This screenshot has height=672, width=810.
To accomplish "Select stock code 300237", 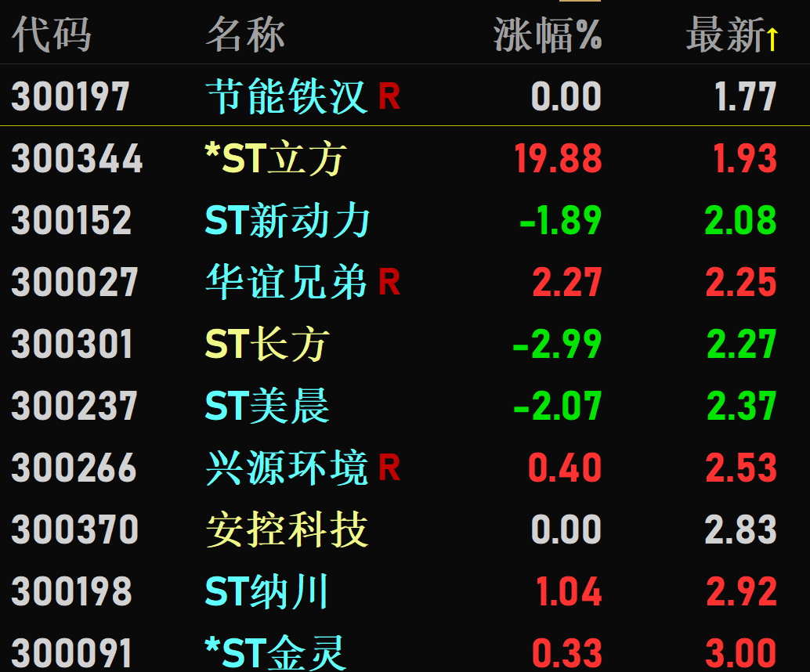I will point(74,406).
